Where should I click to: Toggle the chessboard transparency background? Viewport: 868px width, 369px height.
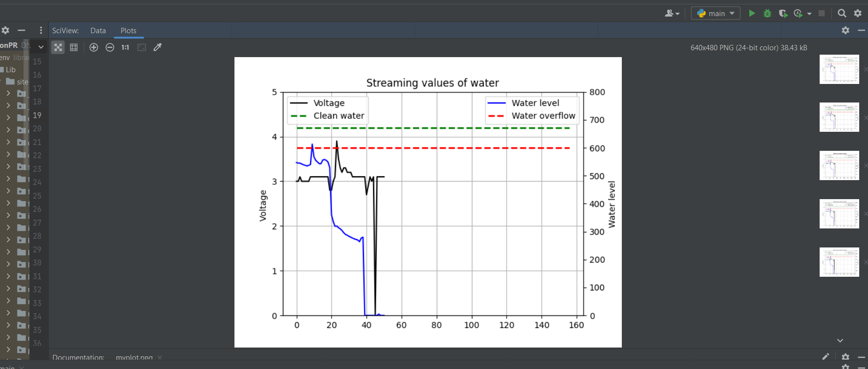pos(58,47)
